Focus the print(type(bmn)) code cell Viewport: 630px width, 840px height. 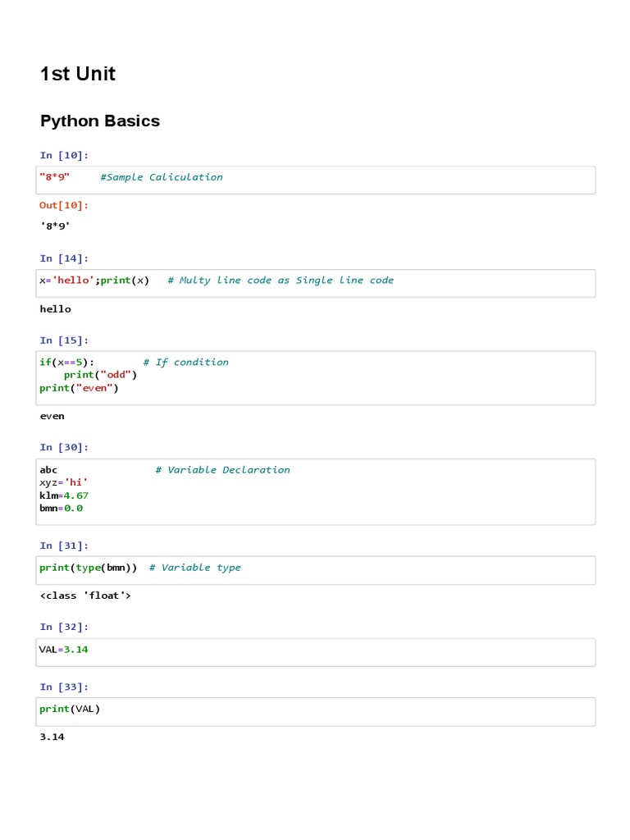tap(317, 570)
